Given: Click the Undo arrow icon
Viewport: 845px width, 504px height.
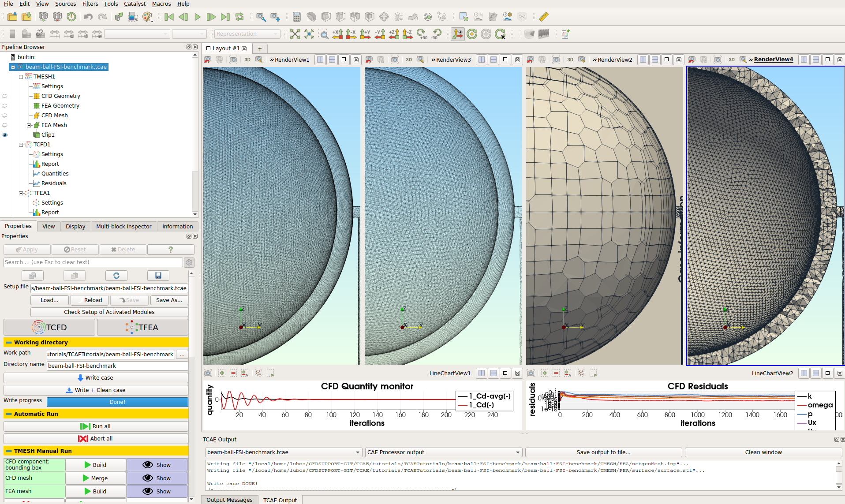Looking at the screenshot, I should pos(88,17).
